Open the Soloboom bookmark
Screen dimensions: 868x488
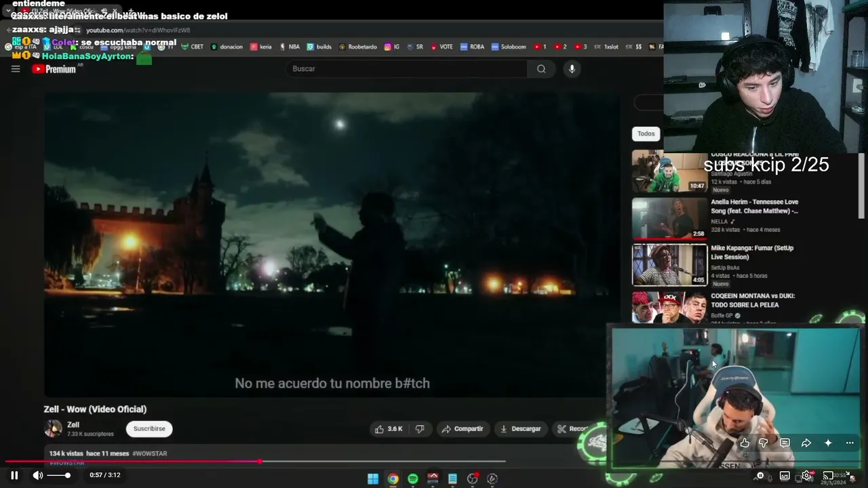509,47
